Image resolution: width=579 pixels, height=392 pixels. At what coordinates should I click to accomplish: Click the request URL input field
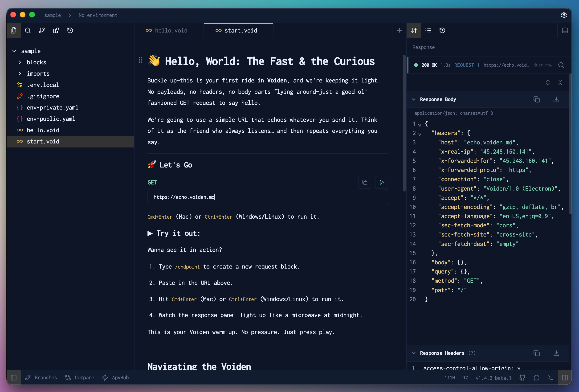click(268, 197)
